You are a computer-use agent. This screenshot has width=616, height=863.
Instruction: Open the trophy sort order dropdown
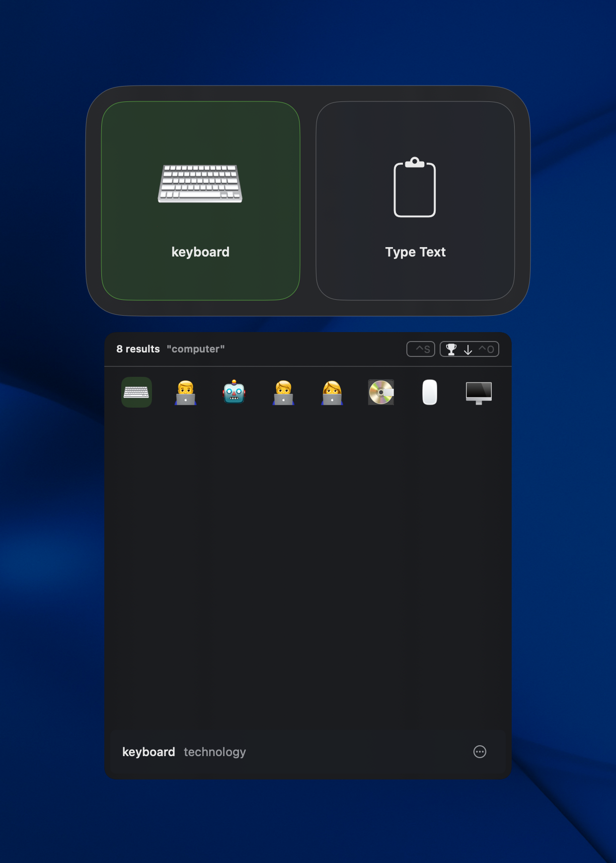pos(451,349)
